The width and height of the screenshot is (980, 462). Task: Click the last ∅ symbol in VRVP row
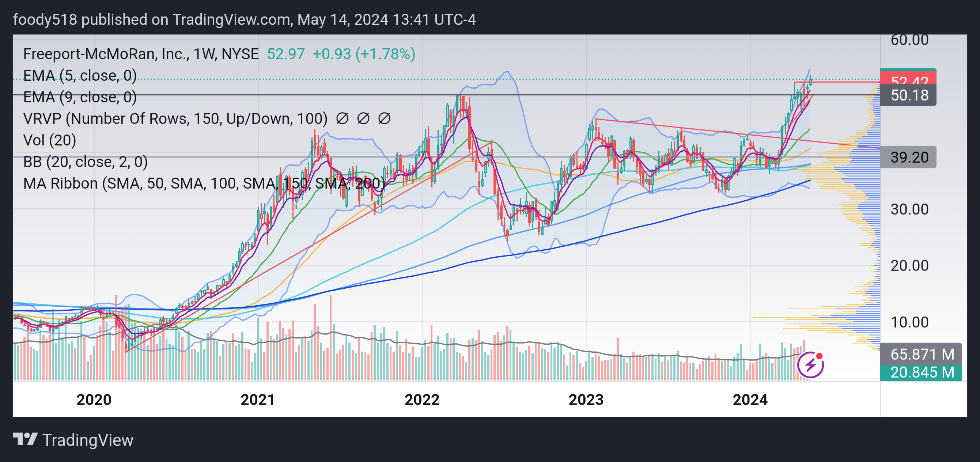click(384, 119)
